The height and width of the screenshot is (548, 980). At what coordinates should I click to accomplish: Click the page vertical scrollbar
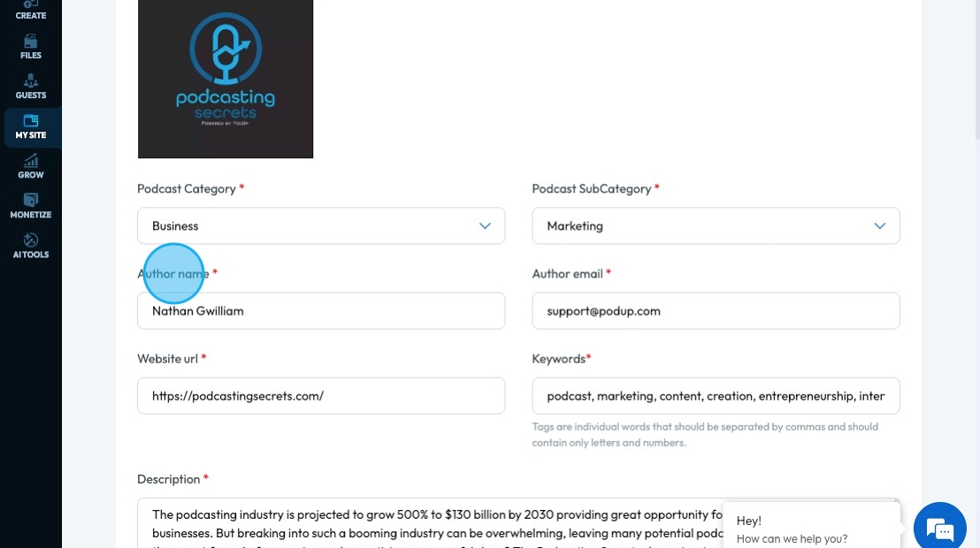tap(976, 69)
